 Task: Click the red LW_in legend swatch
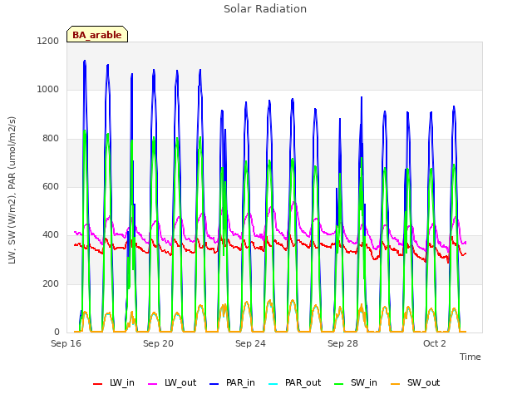(98, 384)
